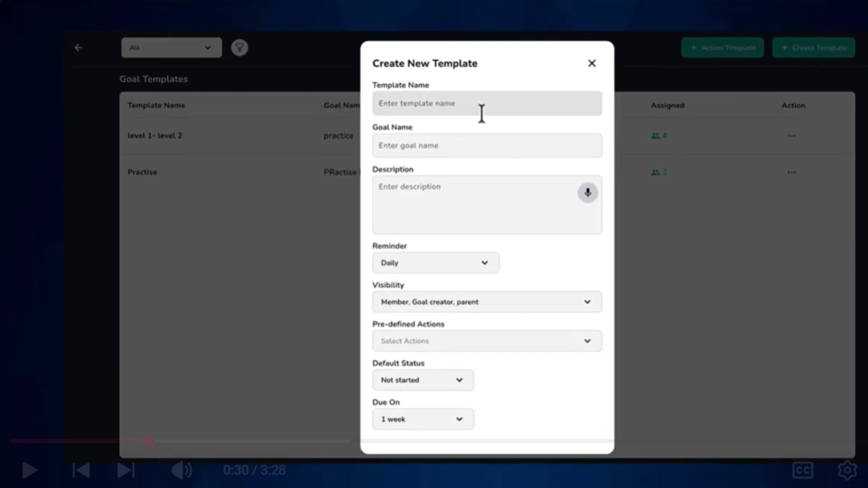Click the funnel filter icon
The width and height of the screenshot is (868, 488).
click(x=240, y=47)
